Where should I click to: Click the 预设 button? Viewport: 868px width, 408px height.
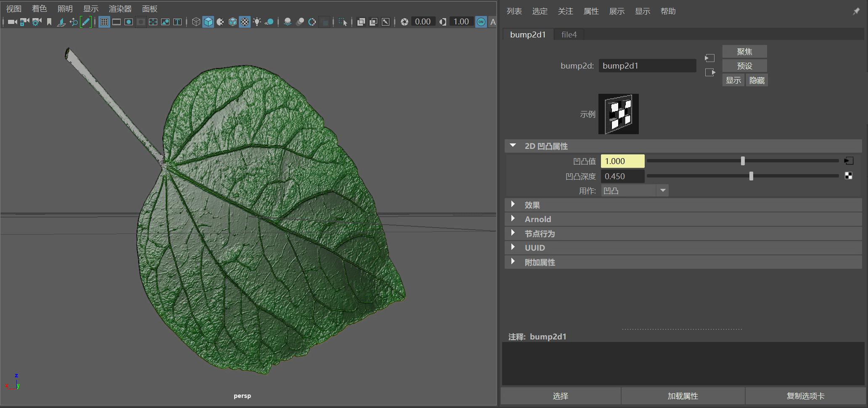(745, 66)
